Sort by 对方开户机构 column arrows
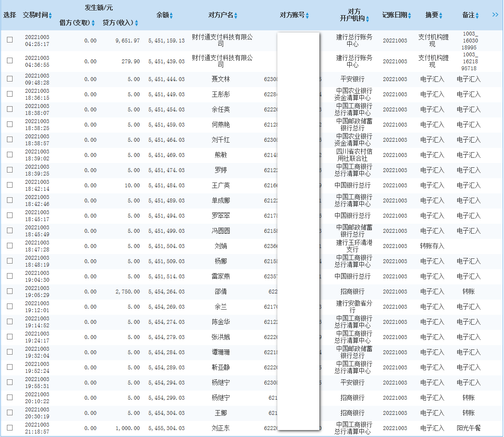The width and height of the screenshot is (504, 437). pyautogui.click(x=367, y=19)
